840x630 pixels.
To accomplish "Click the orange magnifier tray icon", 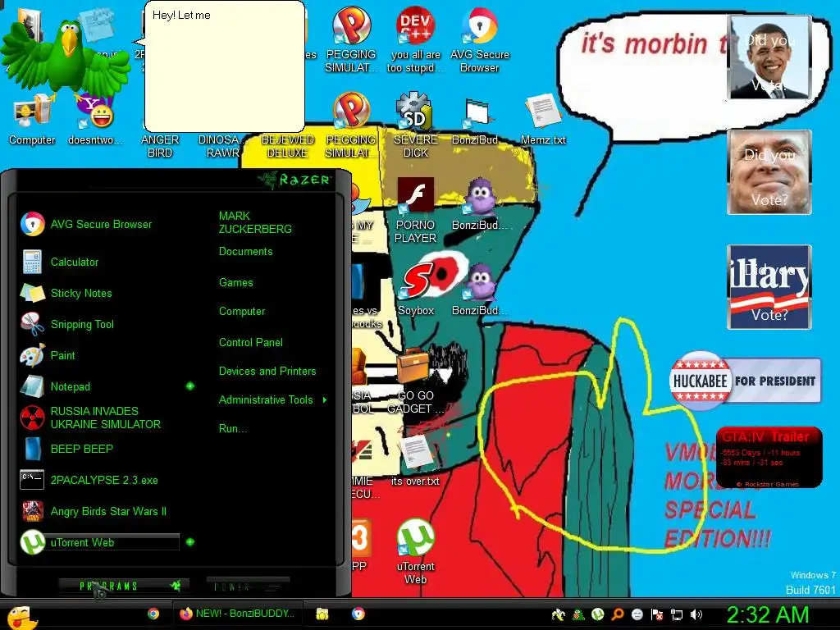I will (617, 614).
